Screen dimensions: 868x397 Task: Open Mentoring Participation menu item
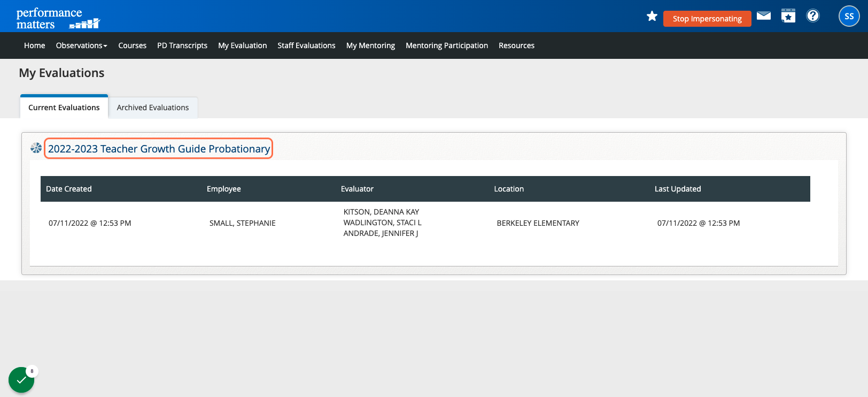447,45
